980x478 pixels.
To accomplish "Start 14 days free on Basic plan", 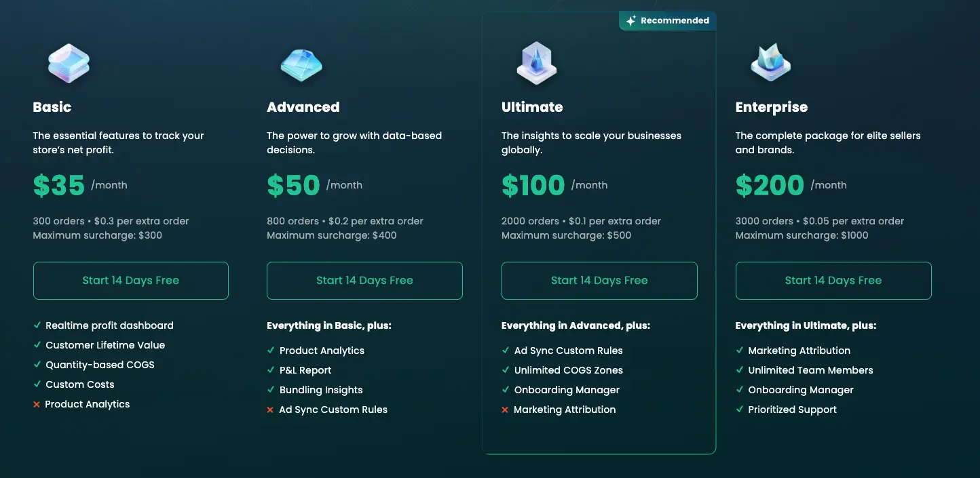I will click(131, 281).
